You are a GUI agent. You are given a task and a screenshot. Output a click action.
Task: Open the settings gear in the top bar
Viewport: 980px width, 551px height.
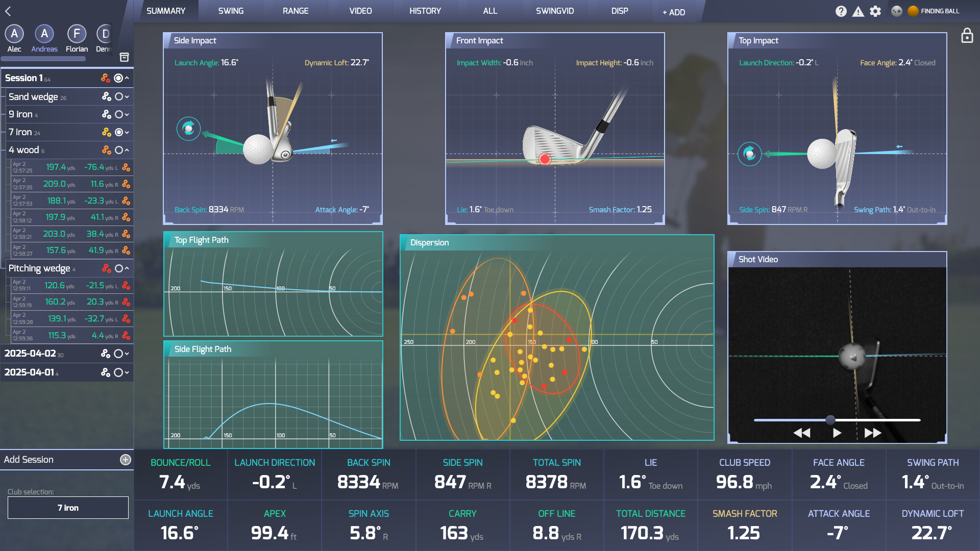875,11
